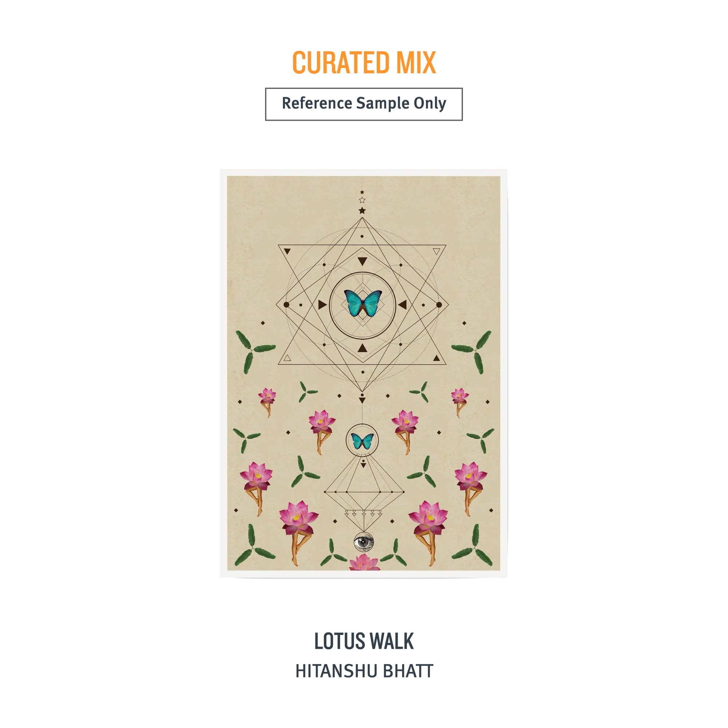728x728 pixels.
Task: Click the large blue butterfly in the circle
Action: 363,303
